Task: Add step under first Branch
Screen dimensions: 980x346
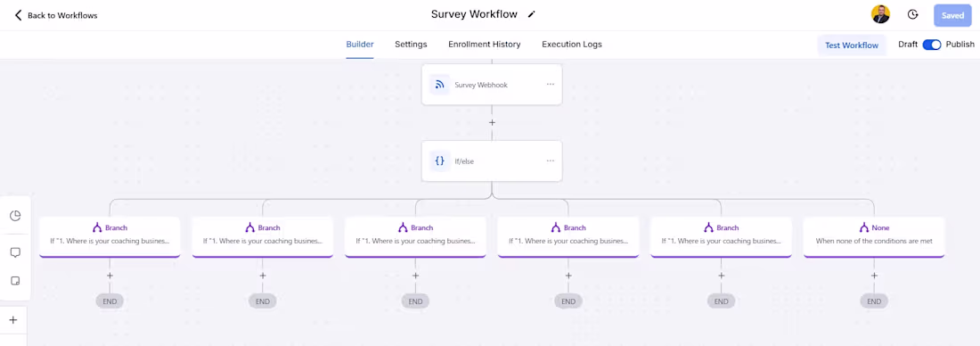Action: tap(110, 276)
